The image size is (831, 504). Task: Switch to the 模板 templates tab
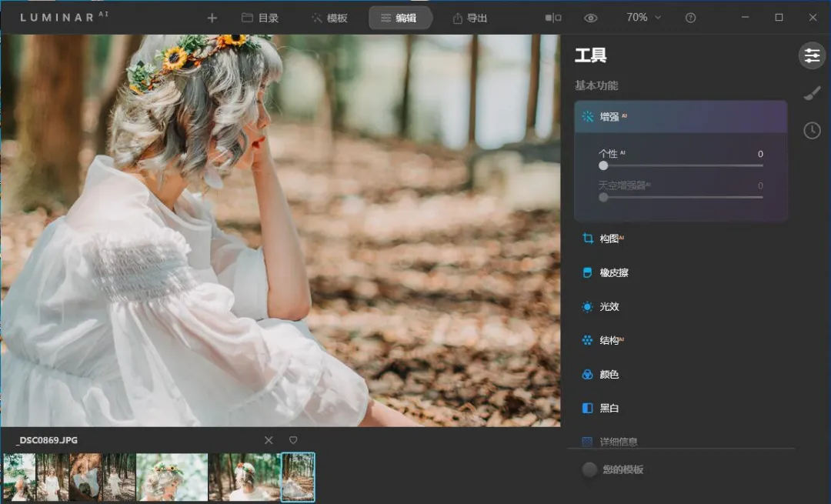click(329, 17)
